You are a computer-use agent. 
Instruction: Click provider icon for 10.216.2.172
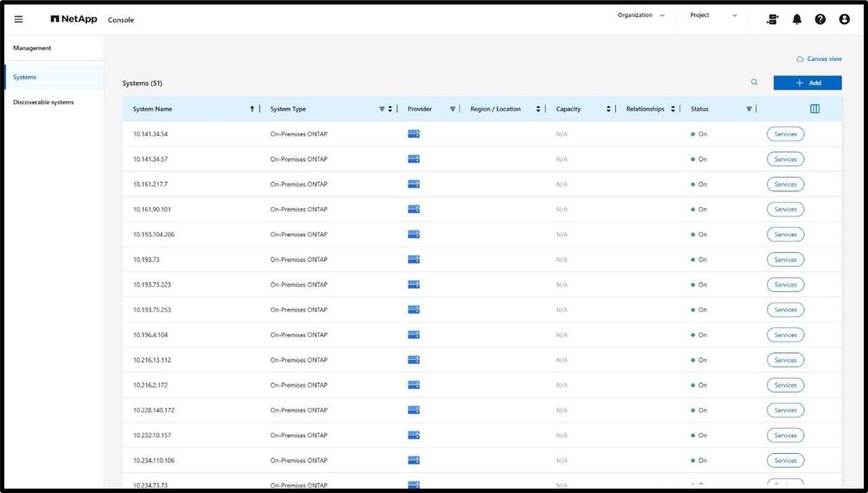(414, 385)
